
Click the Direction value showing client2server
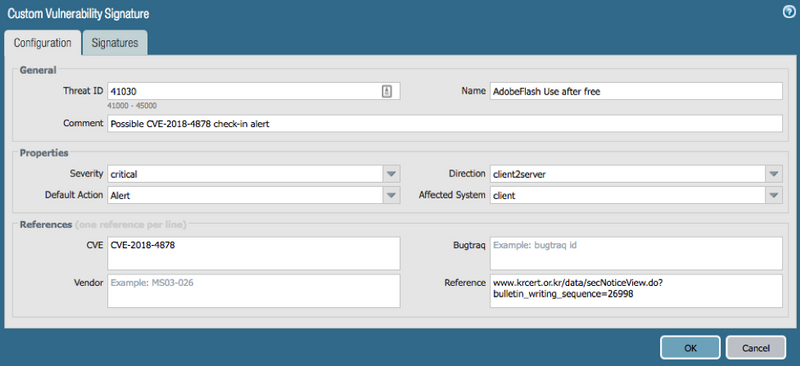[x=628, y=174]
